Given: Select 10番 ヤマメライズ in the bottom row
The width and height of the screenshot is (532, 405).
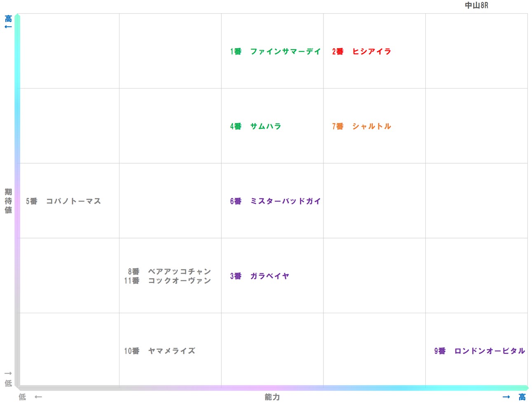Looking at the screenshot, I should tap(159, 351).
